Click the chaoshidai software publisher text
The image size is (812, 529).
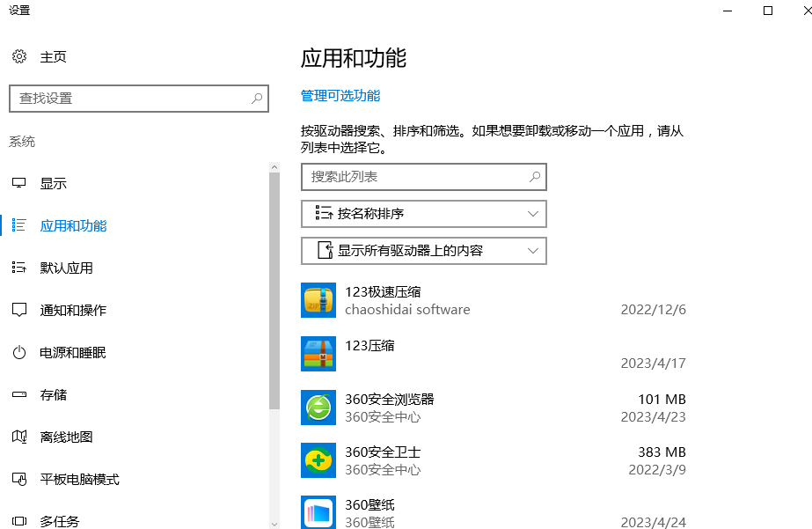coord(407,310)
